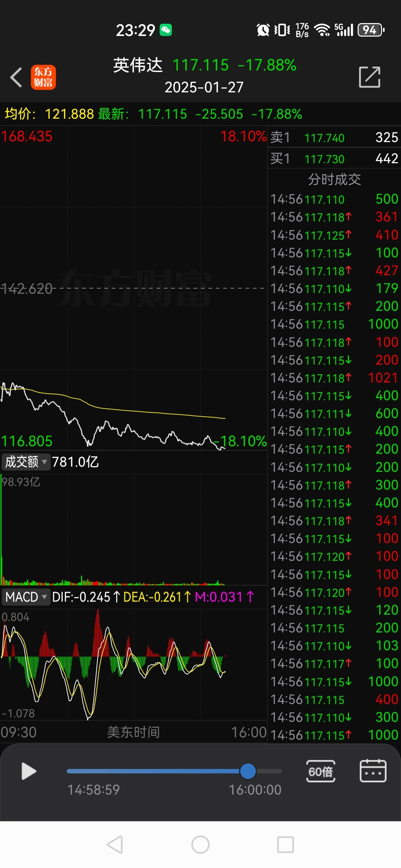Tap the 分时成交 header

pos(334,180)
